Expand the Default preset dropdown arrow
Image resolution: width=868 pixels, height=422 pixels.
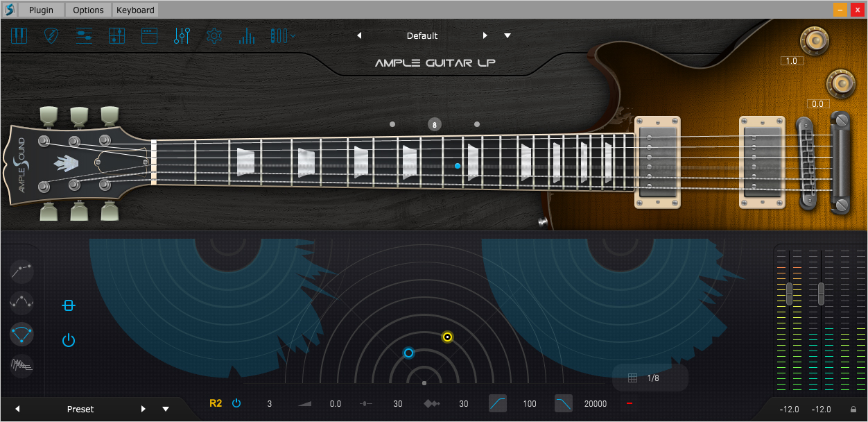click(507, 35)
